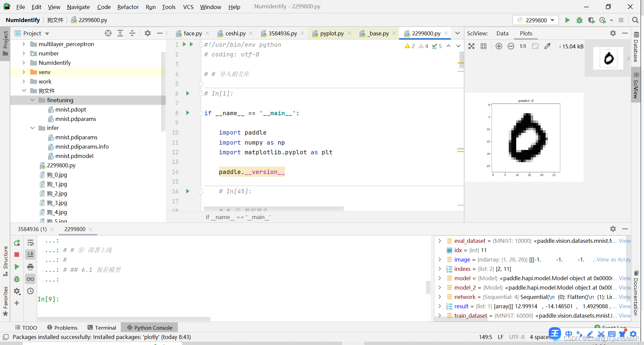Toggle soft-wrap in console output

(30, 243)
